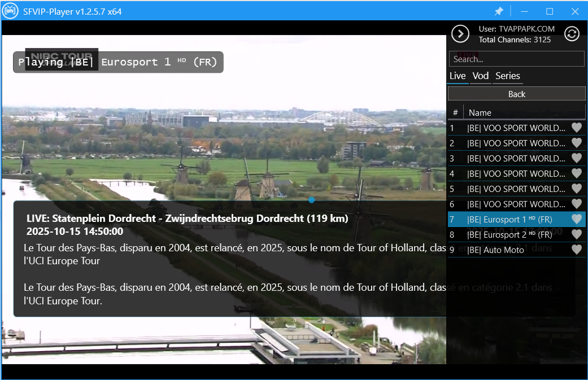The height and width of the screenshot is (380, 588).
Task: Tap the heart beside channel 6
Action: [576, 204]
